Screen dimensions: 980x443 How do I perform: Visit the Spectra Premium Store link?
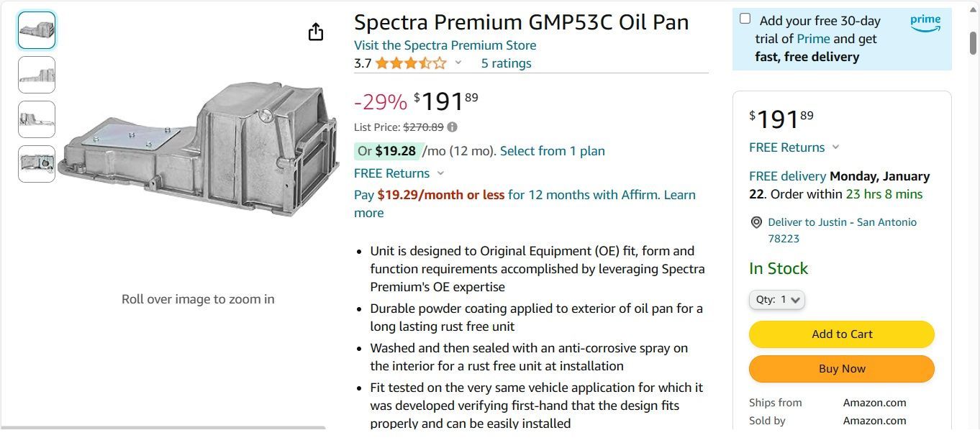point(445,45)
